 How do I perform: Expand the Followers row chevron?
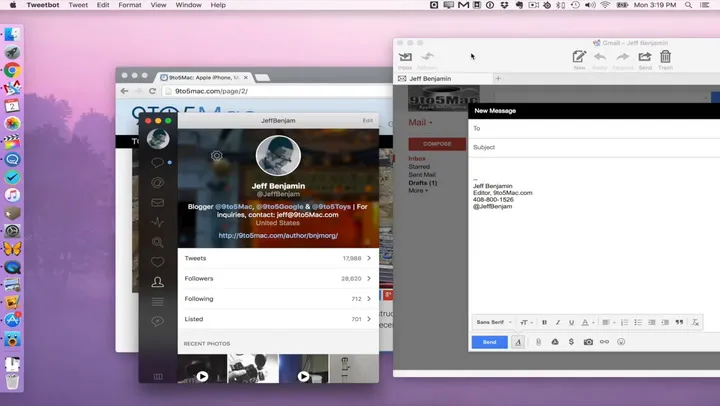[369, 278]
